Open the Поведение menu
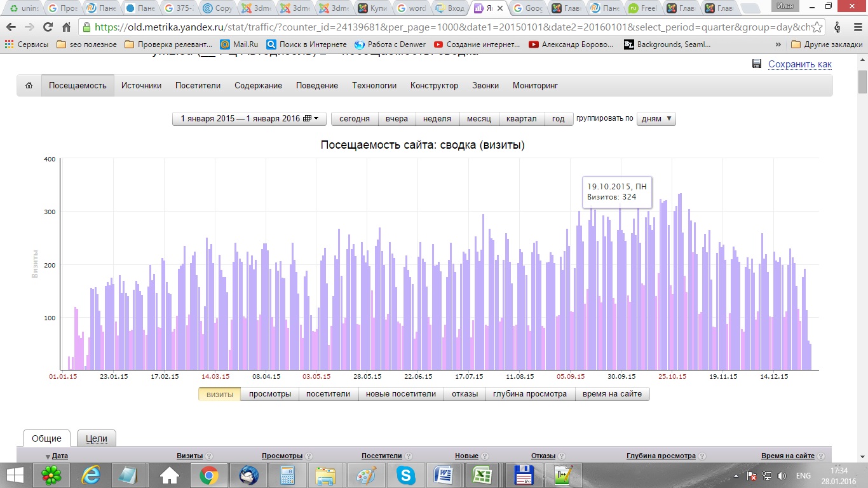Viewport: 868px width, 488px height. [x=317, y=86]
